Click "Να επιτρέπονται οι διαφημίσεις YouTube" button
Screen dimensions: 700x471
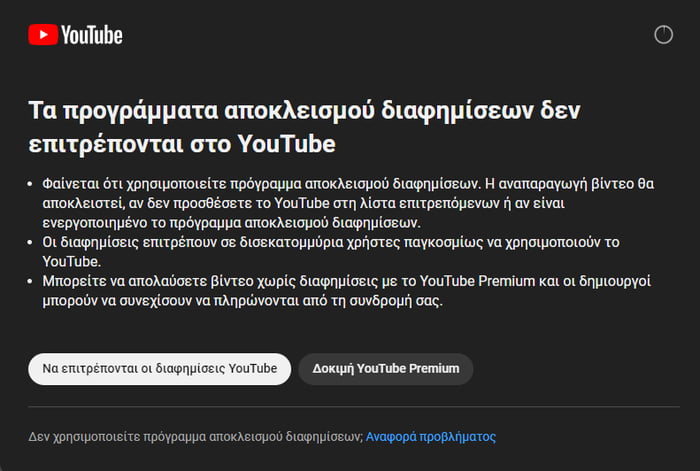point(159,369)
